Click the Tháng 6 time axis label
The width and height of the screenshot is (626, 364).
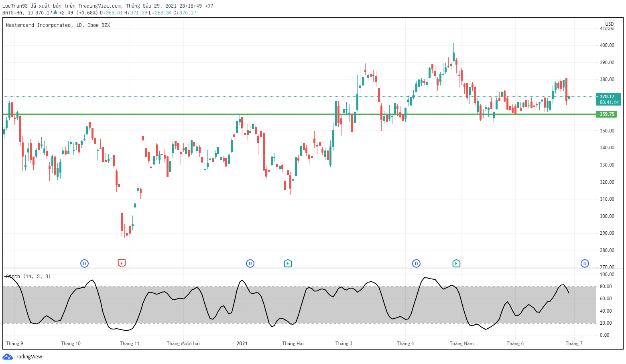click(515, 344)
